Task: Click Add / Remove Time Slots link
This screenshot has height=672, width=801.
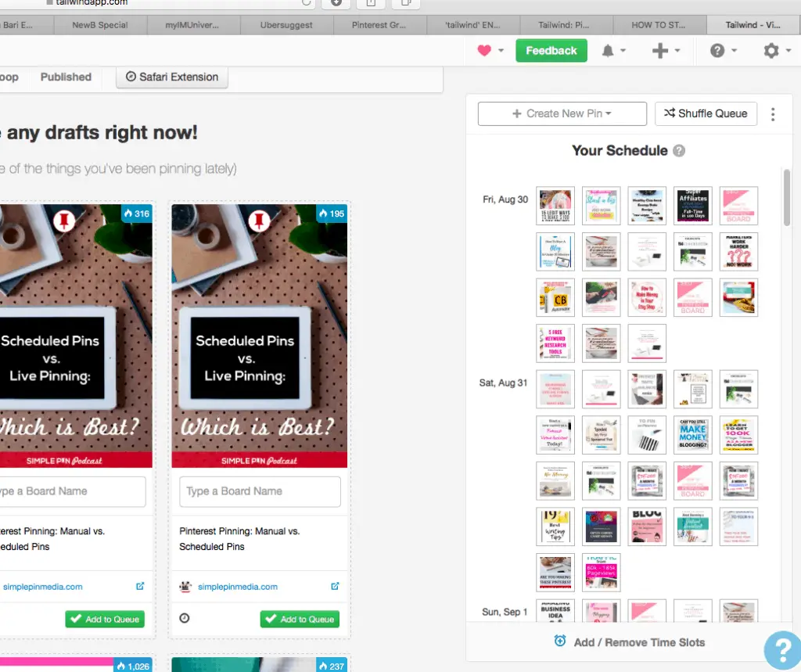Action: (639, 642)
